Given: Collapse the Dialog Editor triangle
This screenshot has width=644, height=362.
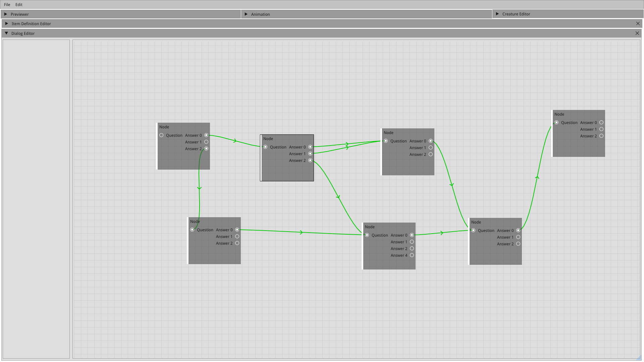Looking at the screenshot, I should click(6, 33).
